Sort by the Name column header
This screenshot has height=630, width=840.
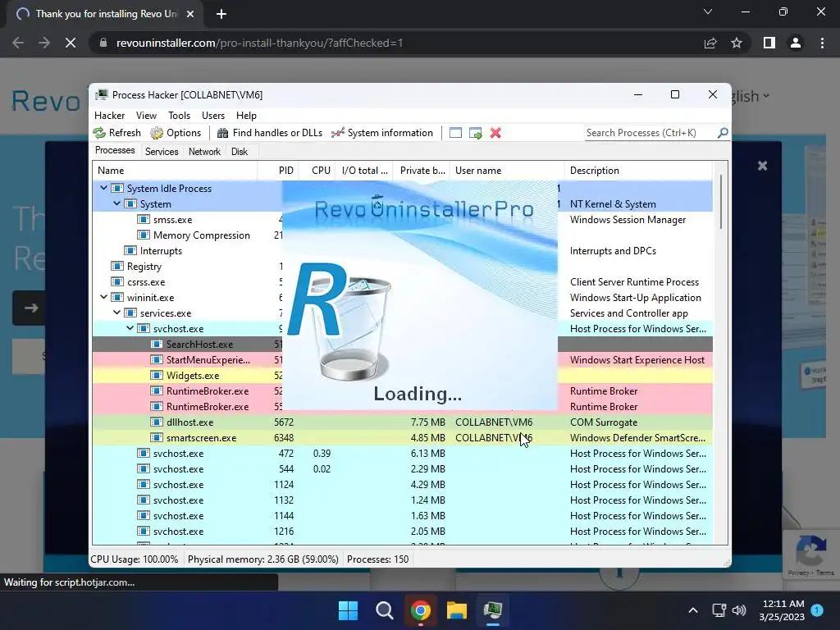pyautogui.click(x=175, y=171)
